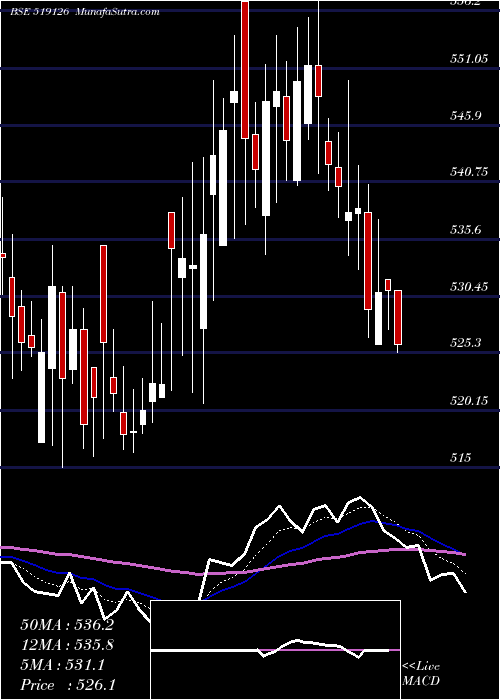Click inside the MACD inset chart box

[x=276, y=650]
